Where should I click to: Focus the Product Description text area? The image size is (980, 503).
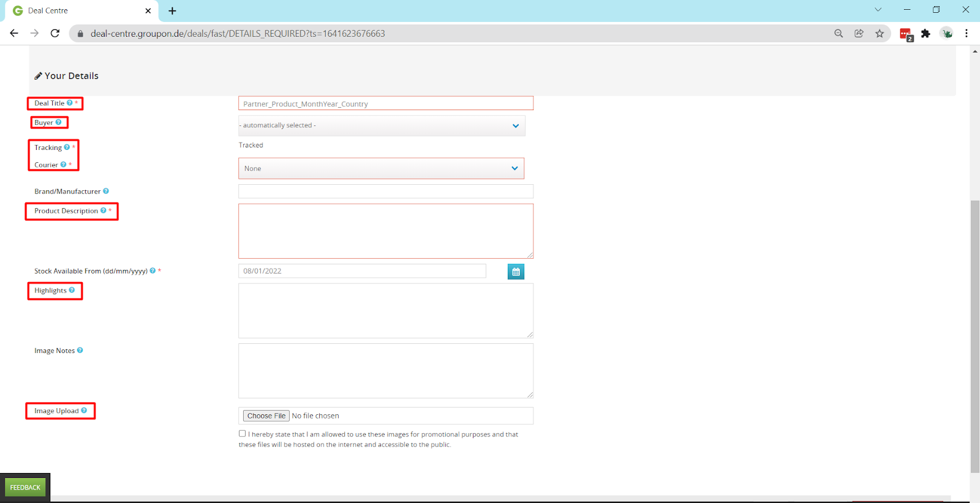click(x=386, y=231)
